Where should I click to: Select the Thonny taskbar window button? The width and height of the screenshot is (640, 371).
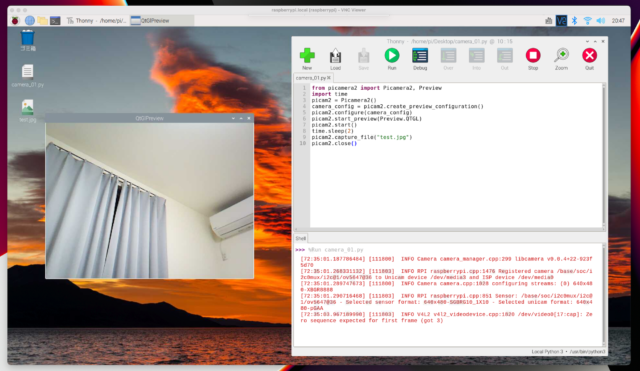[96, 20]
